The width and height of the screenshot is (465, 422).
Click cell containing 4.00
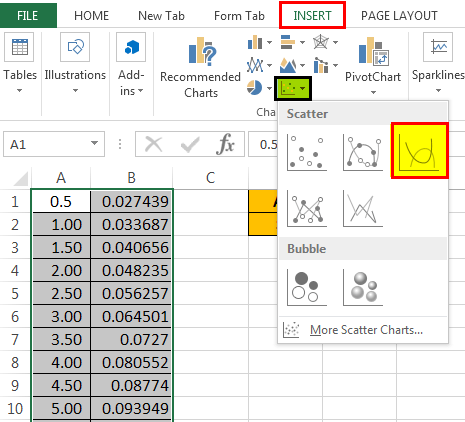pyautogui.click(x=61, y=363)
